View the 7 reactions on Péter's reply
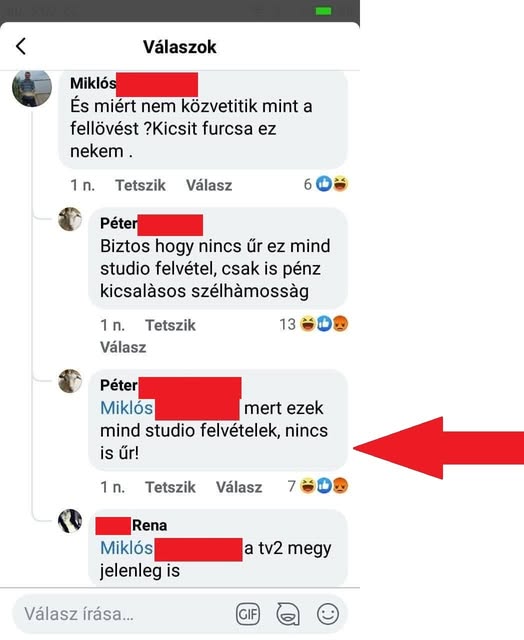This screenshot has height=640, width=524. pos(318,486)
